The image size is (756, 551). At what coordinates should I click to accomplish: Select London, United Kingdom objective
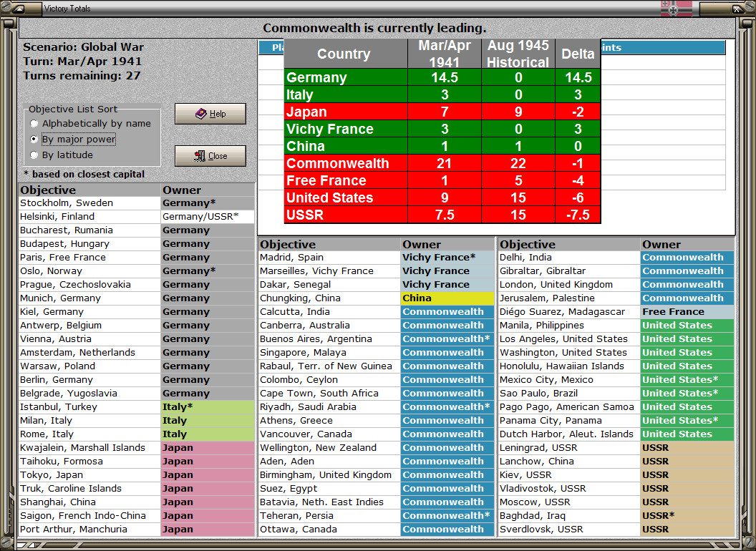pyautogui.click(x=569, y=284)
